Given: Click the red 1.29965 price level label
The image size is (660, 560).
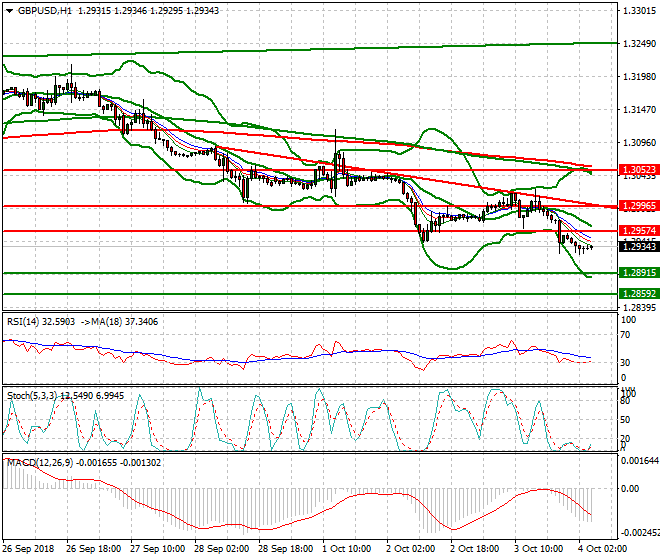Looking at the screenshot, I should (639, 206).
